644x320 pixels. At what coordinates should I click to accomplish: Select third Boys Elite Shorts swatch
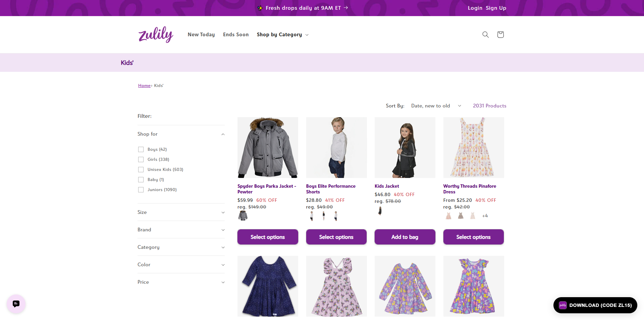[x=336, y=216]
